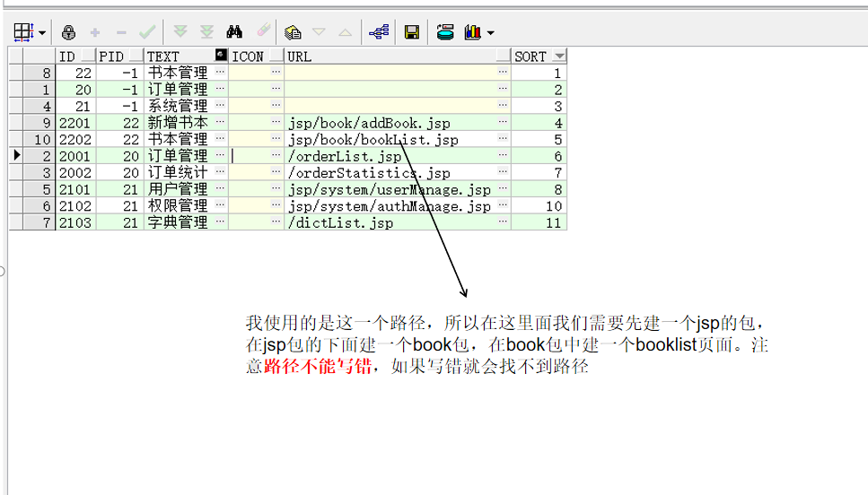
Task: Click the clear record eraser icon
Action: 264,30
